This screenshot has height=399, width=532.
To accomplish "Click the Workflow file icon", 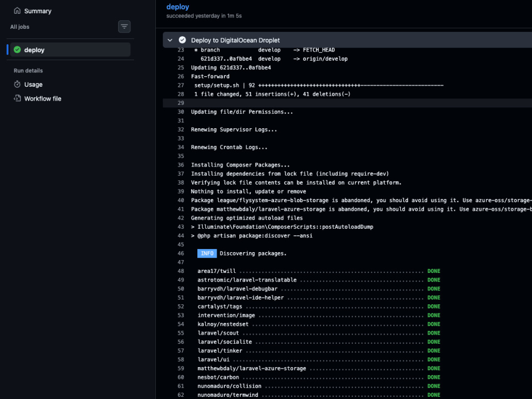I will [x=17, y=98].
